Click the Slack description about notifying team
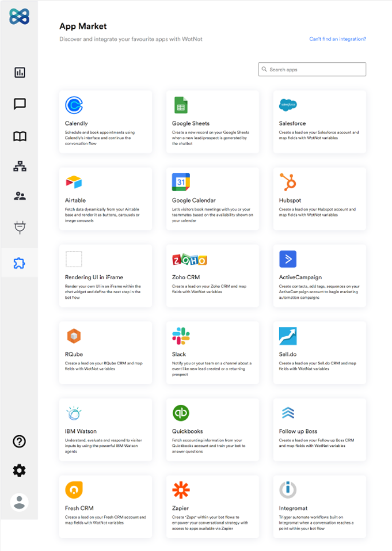This screenshot has width=392, height=551. [212, 368]
